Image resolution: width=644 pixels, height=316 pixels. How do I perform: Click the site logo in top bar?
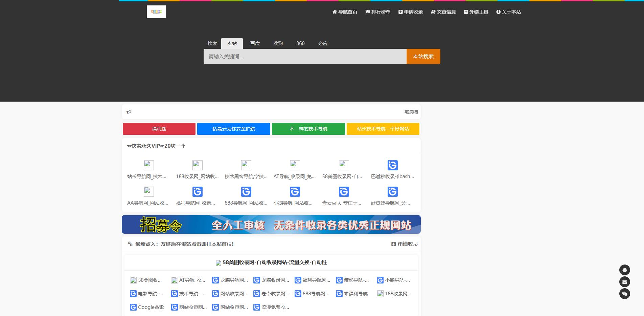156,12
